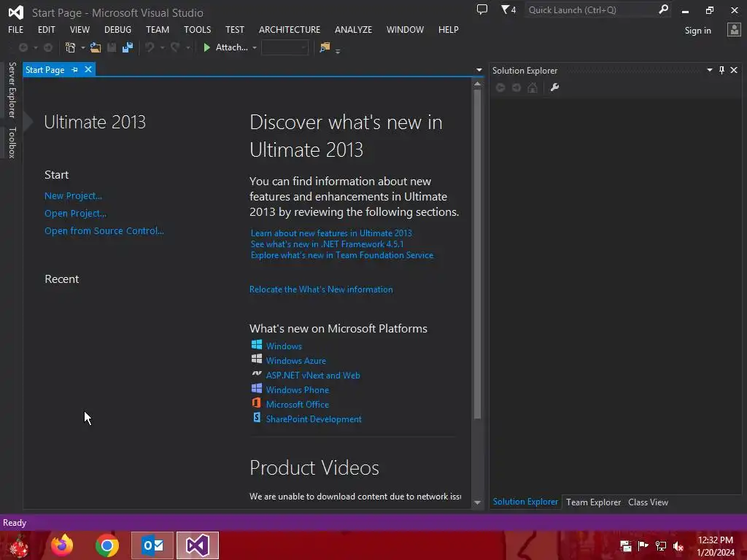Expand the New Project dropdown arrow
Viewport: 747px width, 560px height.
(x=83, y=47)
